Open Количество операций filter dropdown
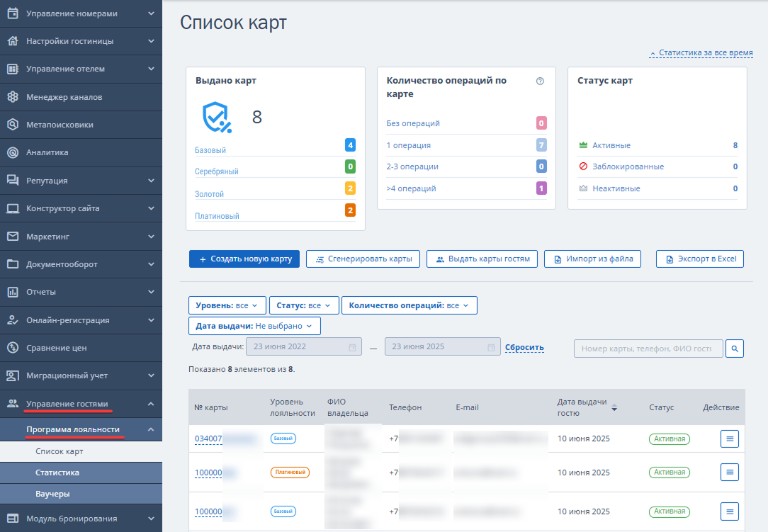The image size is (768, 532). click(409, 305)
